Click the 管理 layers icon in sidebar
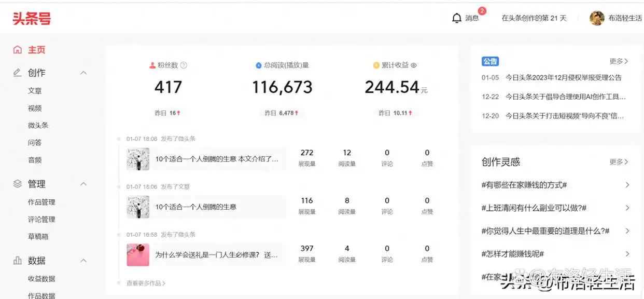Screen dimensions: 644x299 click(17, 184)
